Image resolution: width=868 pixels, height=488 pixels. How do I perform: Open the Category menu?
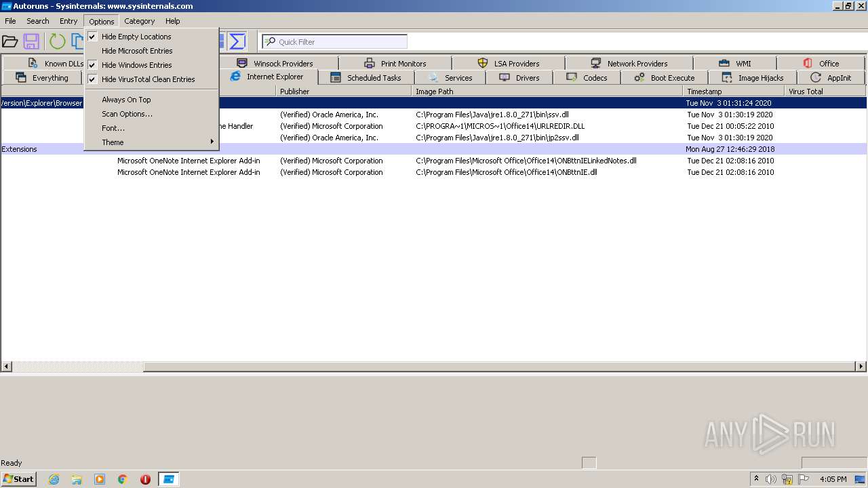point(140,21)
